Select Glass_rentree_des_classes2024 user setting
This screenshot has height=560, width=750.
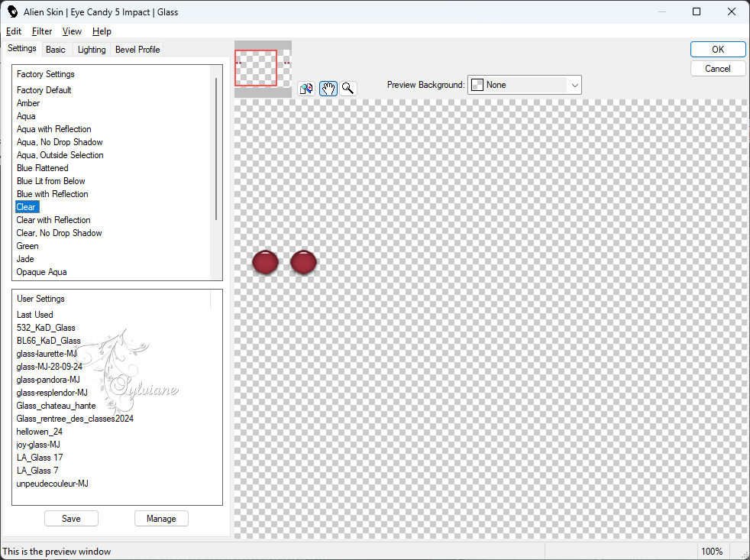[75, 419]
